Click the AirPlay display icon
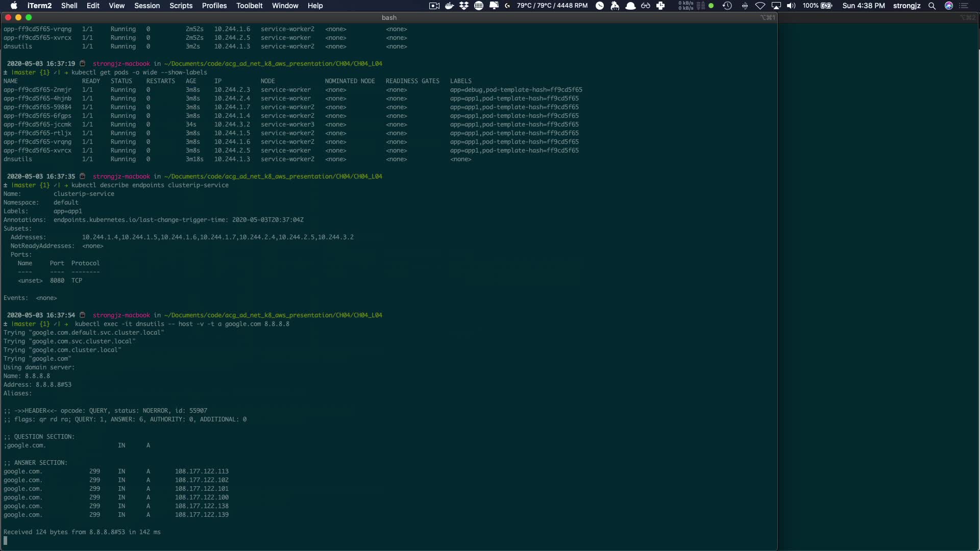The image size is (980, 551). click(776, 6)
